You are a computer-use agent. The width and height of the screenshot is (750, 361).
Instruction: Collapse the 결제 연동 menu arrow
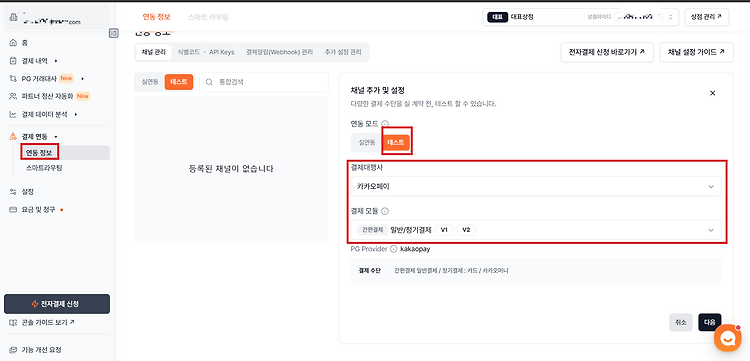pyautogui.click(x=56, y=137)
